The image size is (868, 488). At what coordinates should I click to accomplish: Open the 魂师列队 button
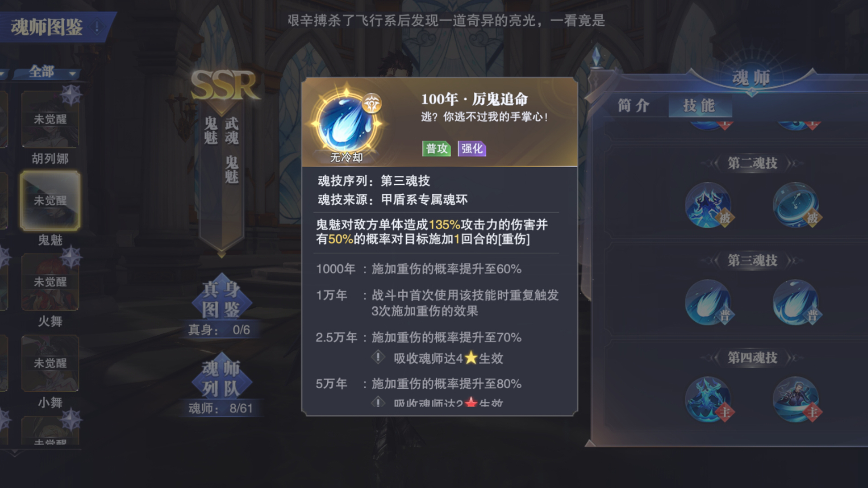click(x=221, y=378)
